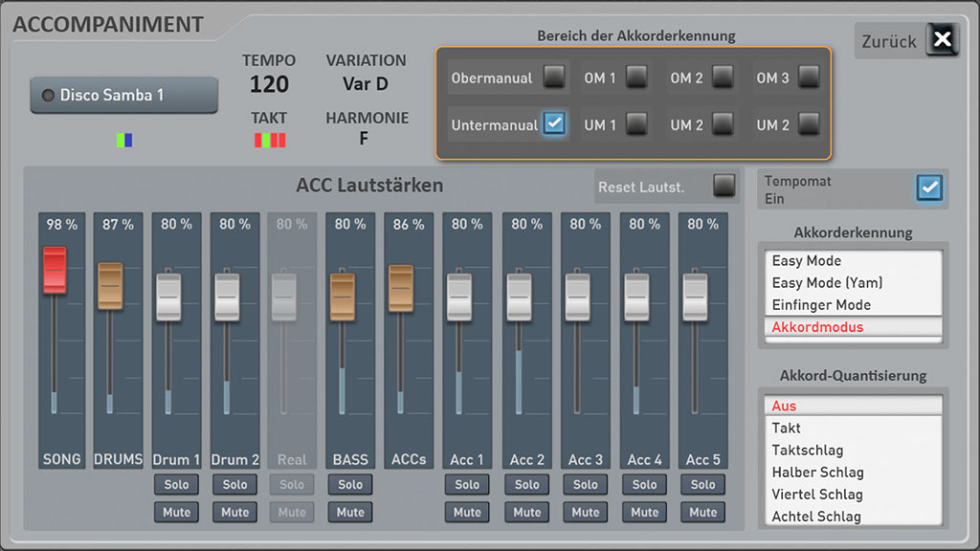Set Akkord-Quantisierung to Viertel Schlag
The height and width of the screenshot is (551, 980).
coord(817,495)
